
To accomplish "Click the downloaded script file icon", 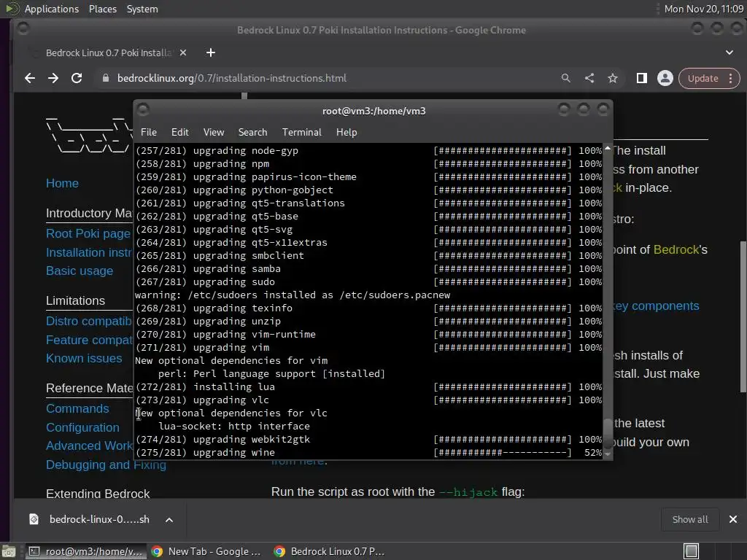I will pos(34,519).
